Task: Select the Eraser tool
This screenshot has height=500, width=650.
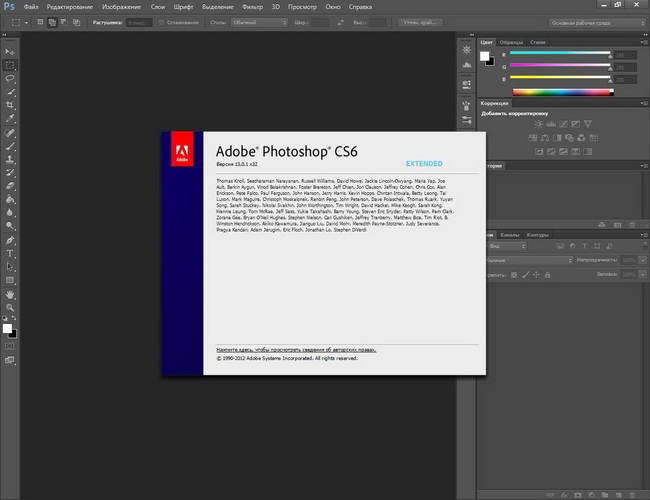Action: 10,186
